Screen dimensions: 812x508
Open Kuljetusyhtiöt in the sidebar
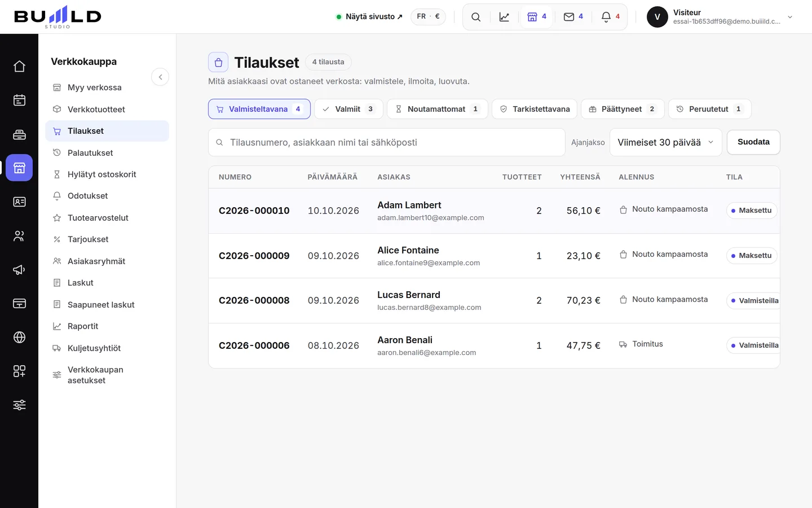(x=107, y=348)
